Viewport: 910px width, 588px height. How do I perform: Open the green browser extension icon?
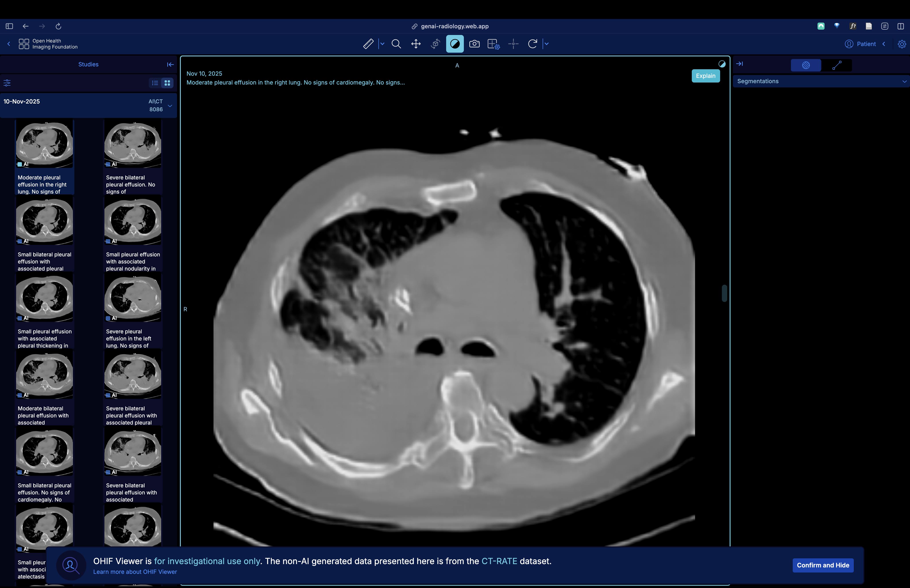point(821,26)
